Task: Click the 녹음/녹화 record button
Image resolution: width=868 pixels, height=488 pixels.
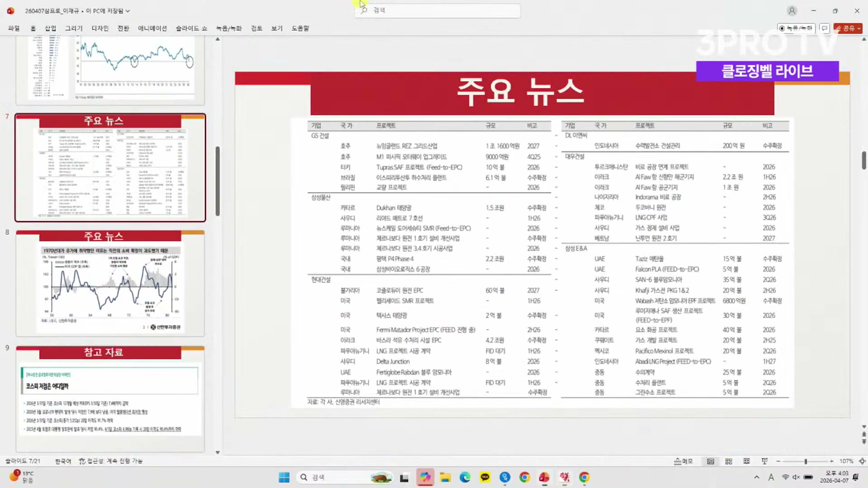Action: [x=796, y=28]
